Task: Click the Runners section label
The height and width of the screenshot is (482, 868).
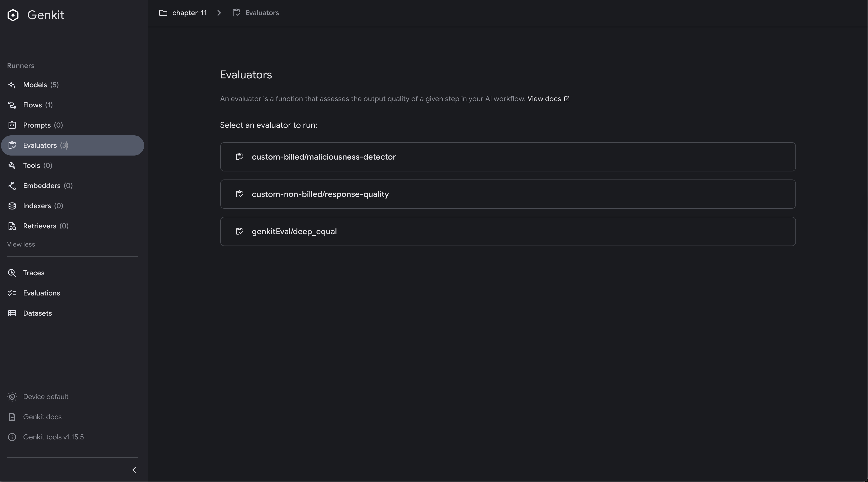Action: pyautogui.click(x=21, y=66)
